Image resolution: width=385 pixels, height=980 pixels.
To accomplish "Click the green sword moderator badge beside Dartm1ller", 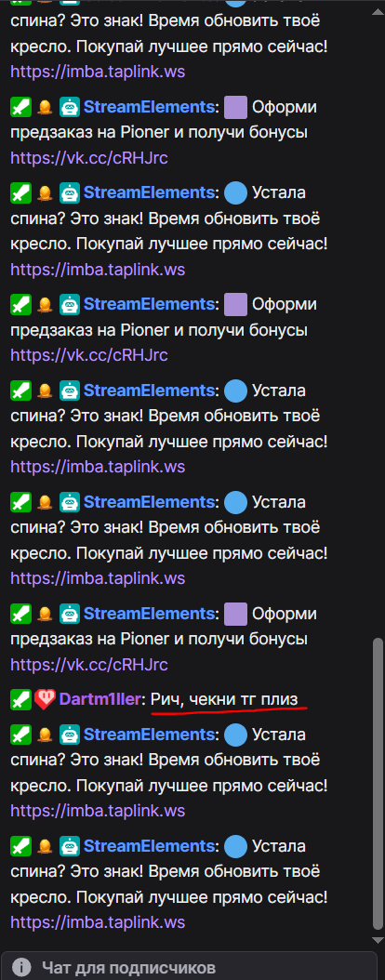I will point(20,700).
